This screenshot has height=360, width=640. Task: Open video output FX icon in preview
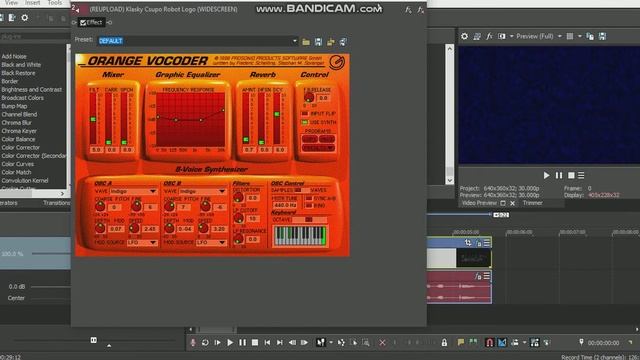click(x=489, y=36)
